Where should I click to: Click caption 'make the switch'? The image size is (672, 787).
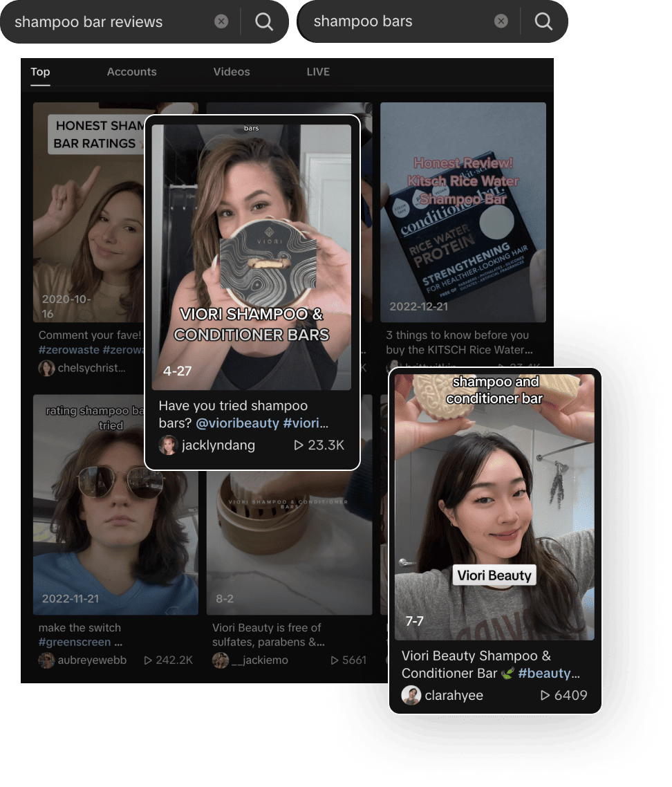[x=80, y=627]
